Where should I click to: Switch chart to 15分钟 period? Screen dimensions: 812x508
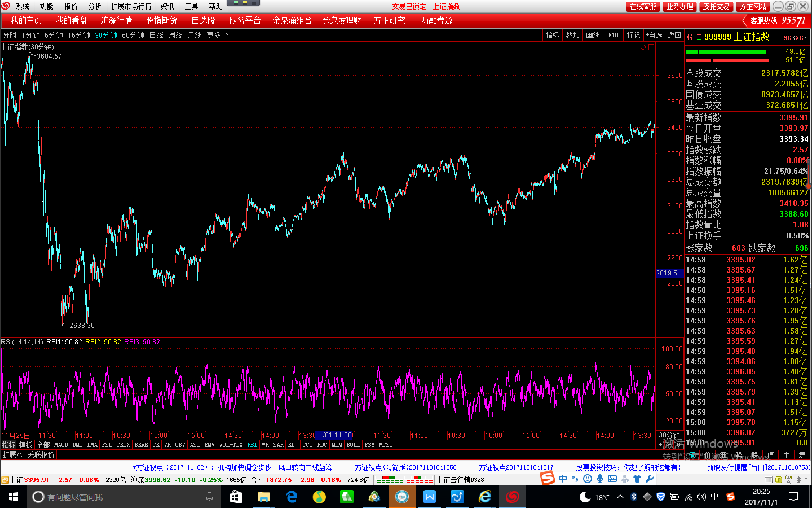click(79, 35)
